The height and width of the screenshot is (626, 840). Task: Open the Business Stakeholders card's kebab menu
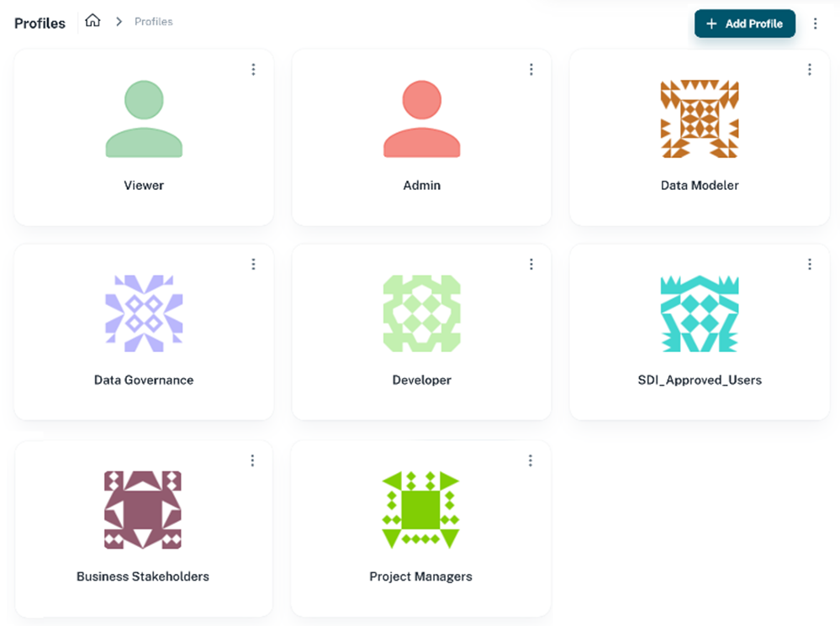[252, 460]
